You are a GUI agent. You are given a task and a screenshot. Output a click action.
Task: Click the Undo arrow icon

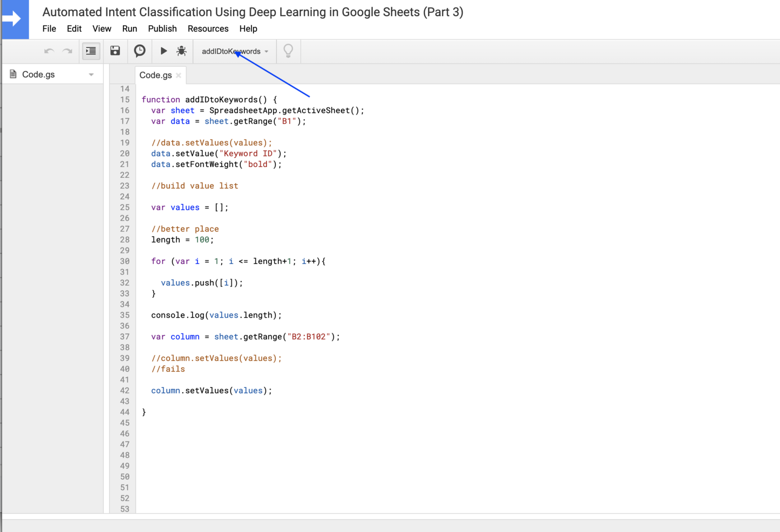tap(48, 51)
